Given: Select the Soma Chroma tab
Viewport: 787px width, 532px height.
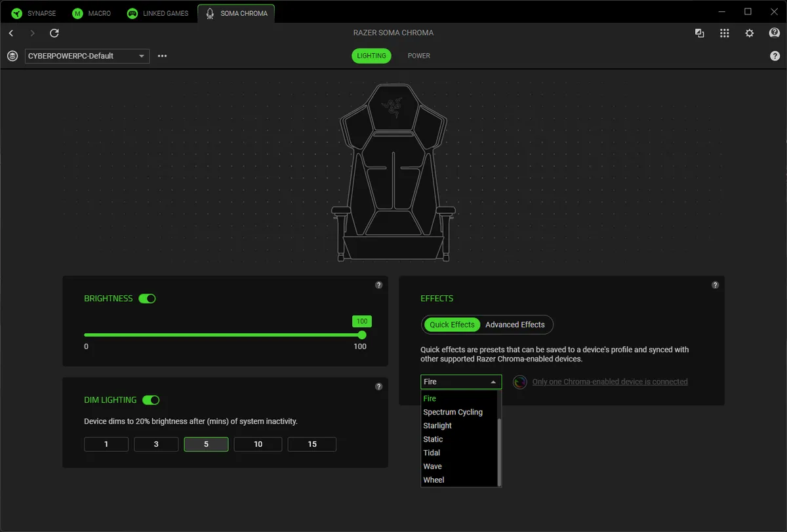Looking at the screenshot, I should [236, 13].
